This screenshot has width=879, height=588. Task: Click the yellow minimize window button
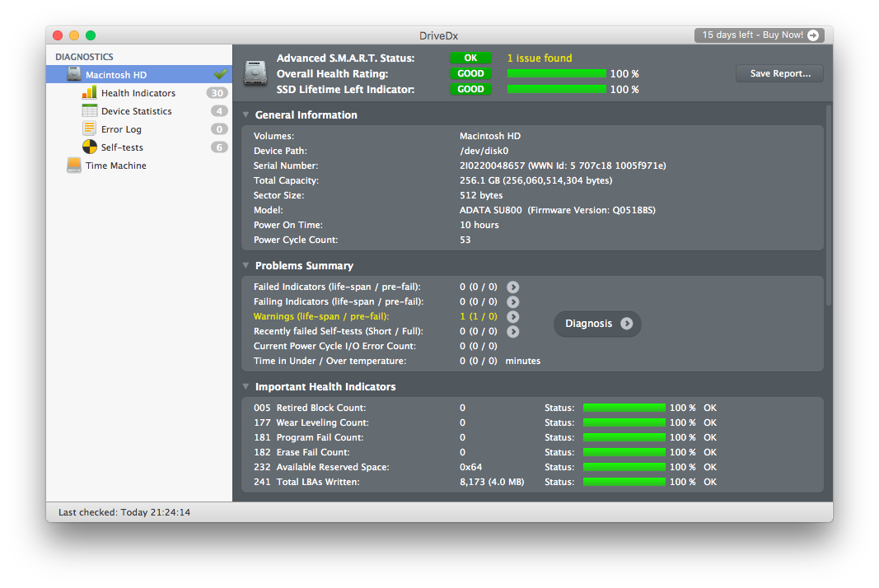point(74,35)
